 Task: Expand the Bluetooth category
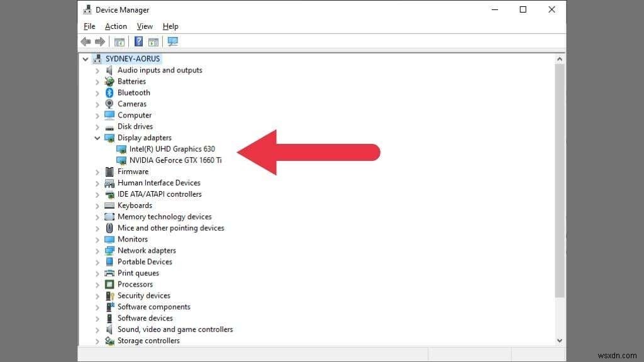coord(97,93)
